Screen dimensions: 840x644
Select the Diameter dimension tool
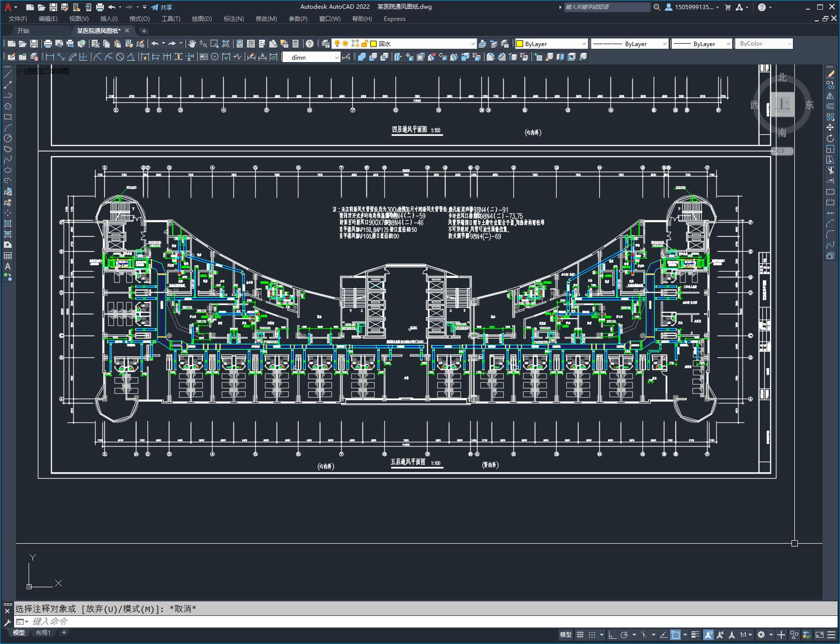[120, 57]
